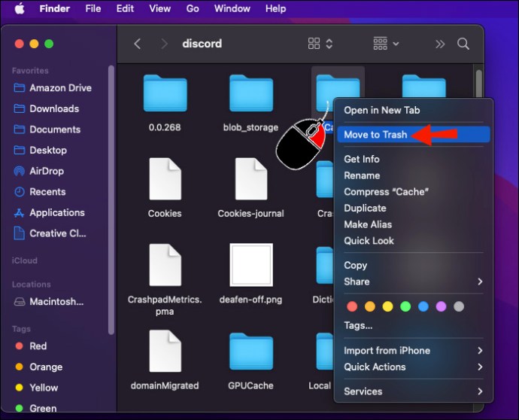The width and height of the screenshot is (519, 420).
Task: Select the Orange tag in sidebar
Action: click(39, 367)
